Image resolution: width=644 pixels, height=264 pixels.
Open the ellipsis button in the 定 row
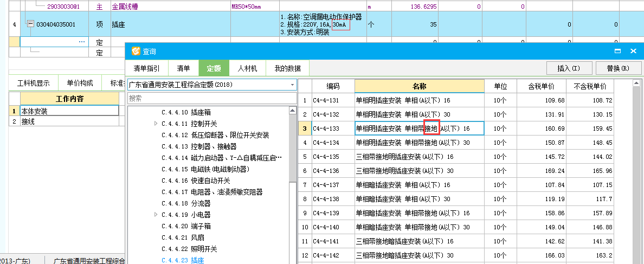tap(82, 42)
